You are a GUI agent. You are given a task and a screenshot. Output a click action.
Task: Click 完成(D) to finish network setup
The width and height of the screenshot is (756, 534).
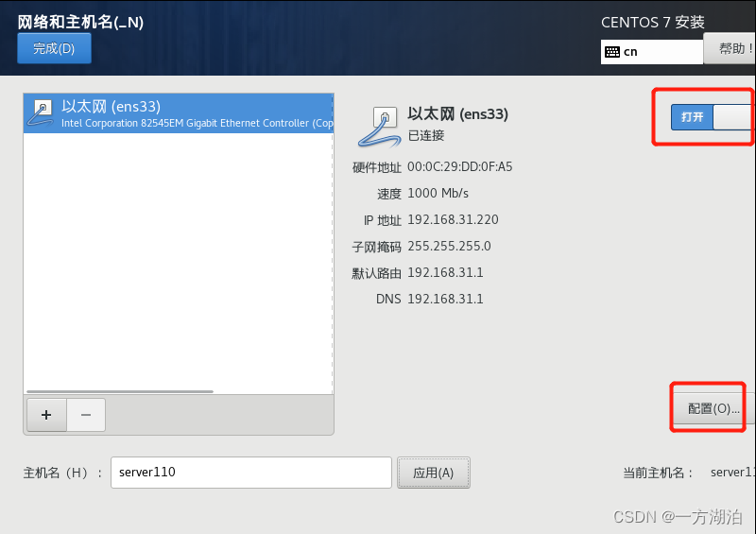[x=54, y=48]
